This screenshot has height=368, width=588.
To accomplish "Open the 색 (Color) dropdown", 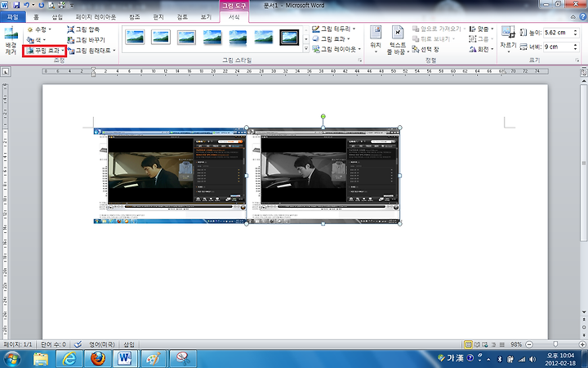I will [x=37, y=39].
